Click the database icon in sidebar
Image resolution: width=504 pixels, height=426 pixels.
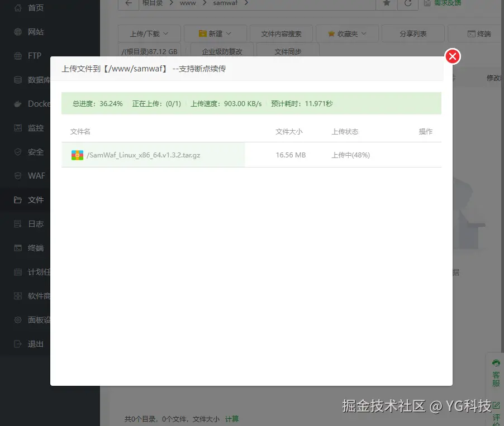pyautogui.click(x=18, y=80)
